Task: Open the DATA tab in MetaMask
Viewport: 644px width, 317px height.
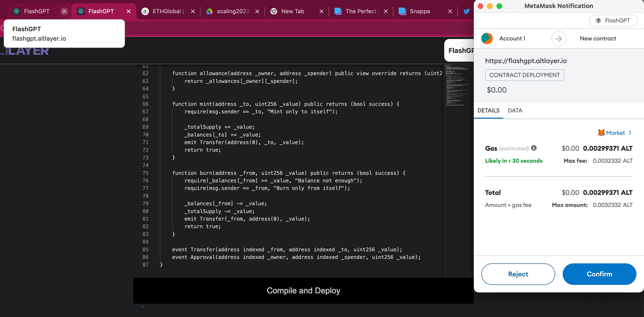Action: pyautogui.click(x=515, y=110)
